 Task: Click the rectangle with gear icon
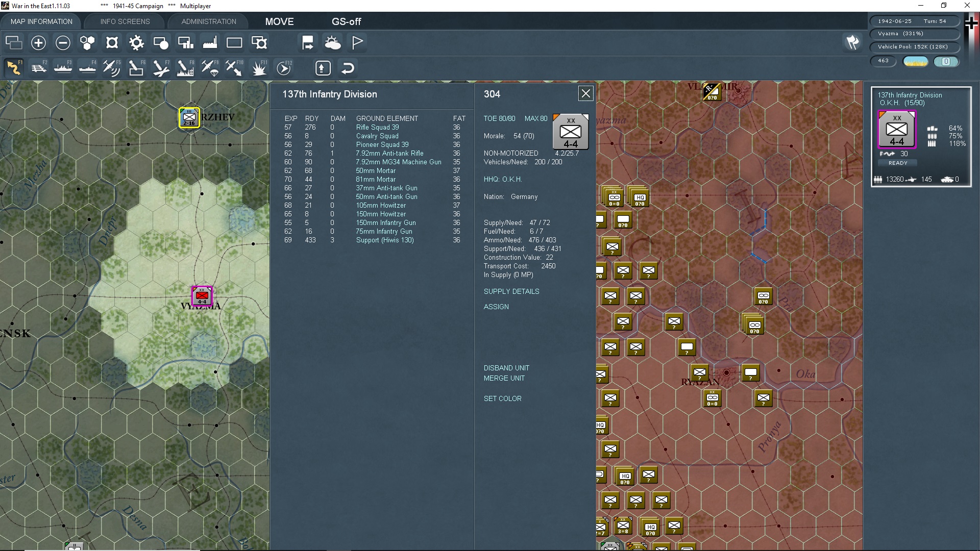(x=259, y=42)
